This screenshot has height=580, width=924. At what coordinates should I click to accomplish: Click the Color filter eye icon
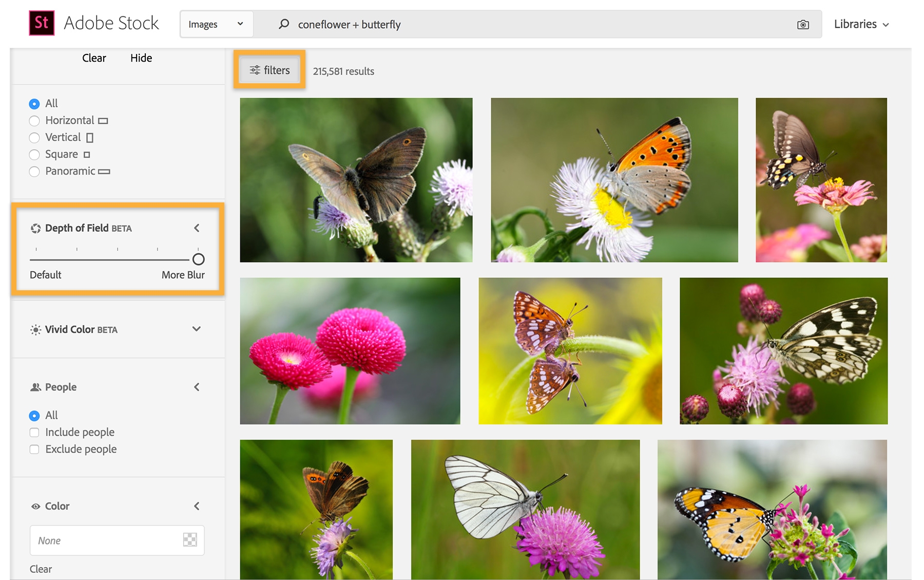tap(35, 506)
